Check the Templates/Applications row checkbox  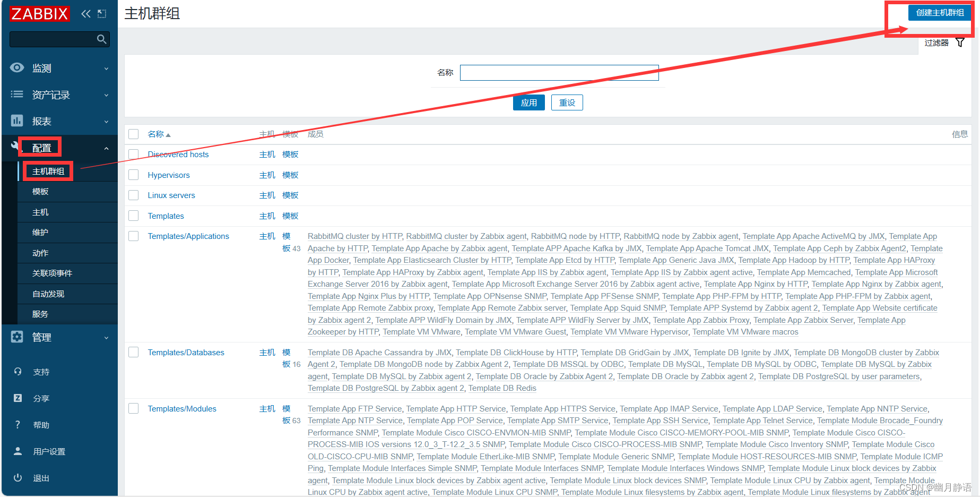tap(134, 236)
